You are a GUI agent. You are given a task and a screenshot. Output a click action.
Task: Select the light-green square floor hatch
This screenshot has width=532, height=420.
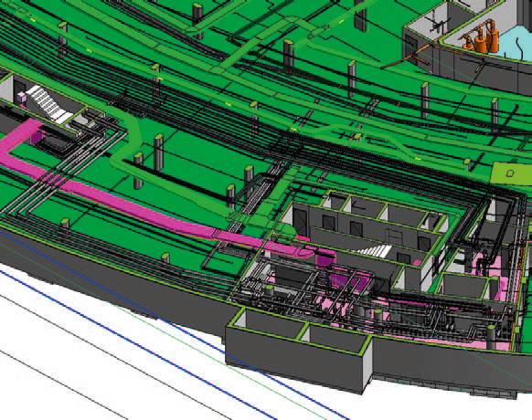tap(511, 173)
